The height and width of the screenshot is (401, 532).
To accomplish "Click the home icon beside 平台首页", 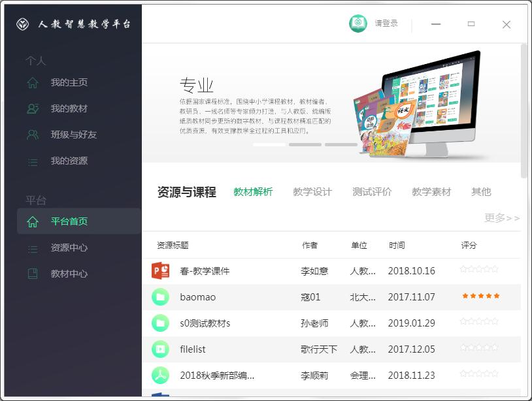I will (x=33, y=221).
